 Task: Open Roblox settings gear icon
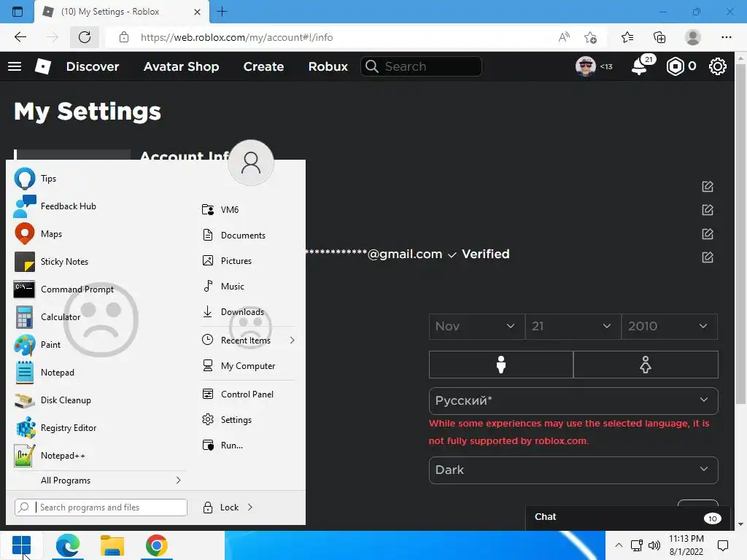click(718, 66)
